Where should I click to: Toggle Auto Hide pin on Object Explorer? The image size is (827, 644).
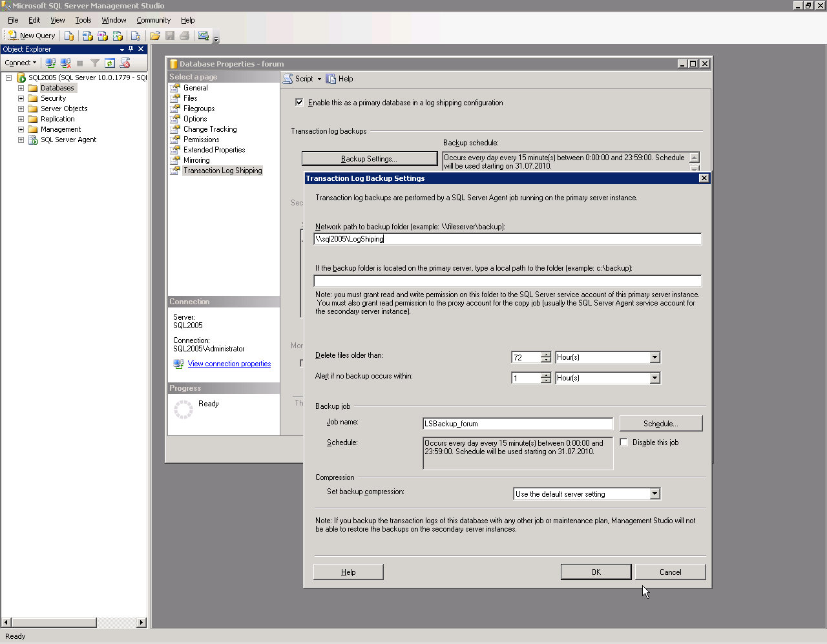131,49
